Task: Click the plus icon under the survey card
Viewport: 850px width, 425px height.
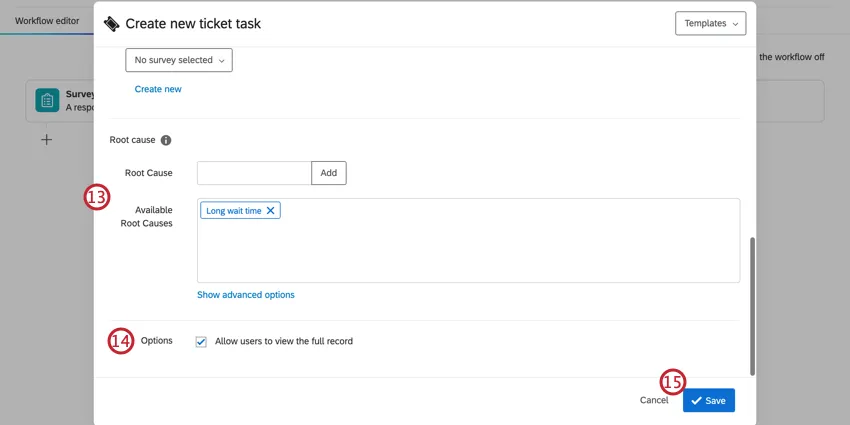Action: [x=46, y=140]
